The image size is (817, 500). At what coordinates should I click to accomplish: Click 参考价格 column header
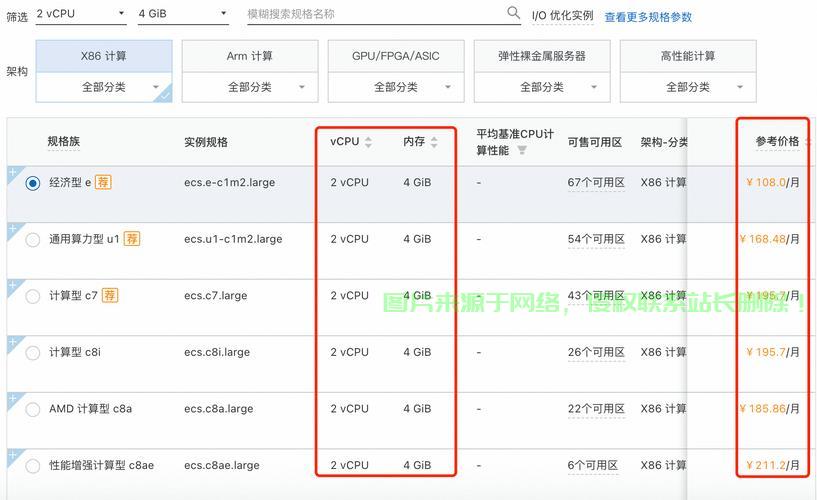pyautogui.click(x=777, y=142)
